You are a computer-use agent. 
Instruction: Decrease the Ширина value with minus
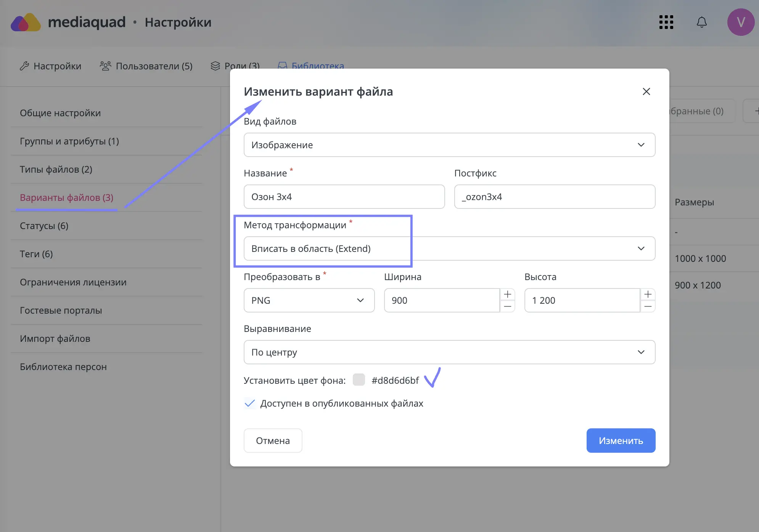(507, 306)
